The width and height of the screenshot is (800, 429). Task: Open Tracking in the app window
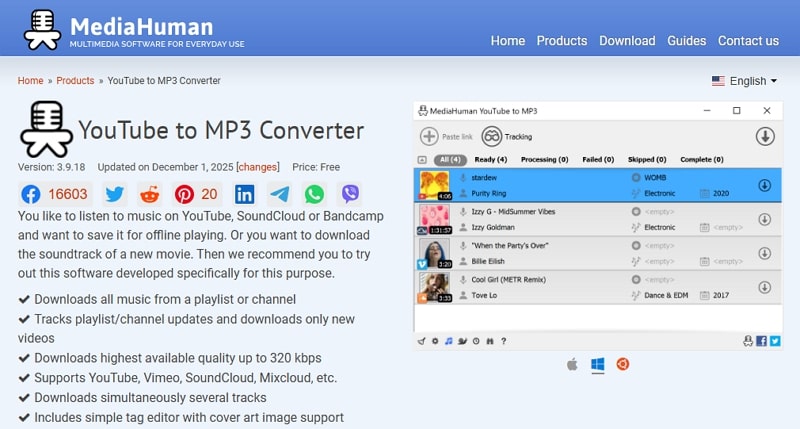(x=507, y=137)
